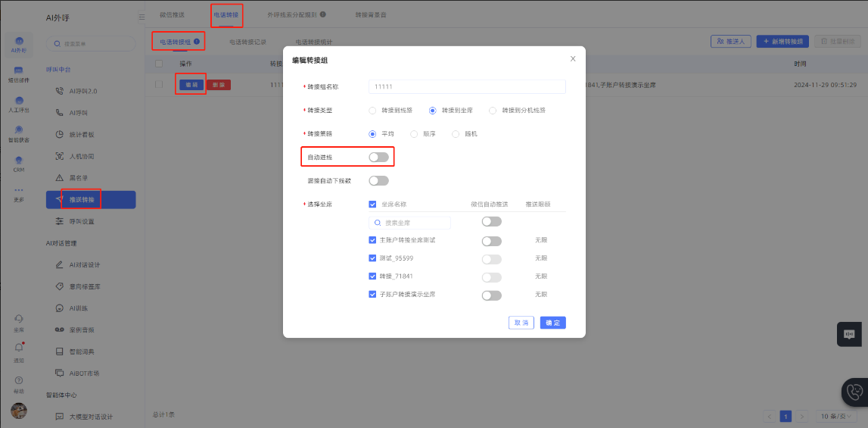
Task: Click the user avatar at bottom left
Action: tap(19, 410)
